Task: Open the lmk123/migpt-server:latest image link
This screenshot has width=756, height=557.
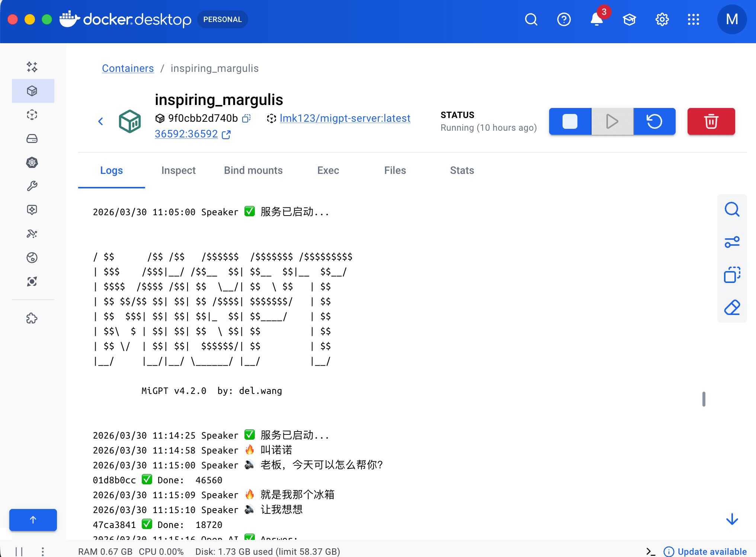Action: (x=345, y=118)
